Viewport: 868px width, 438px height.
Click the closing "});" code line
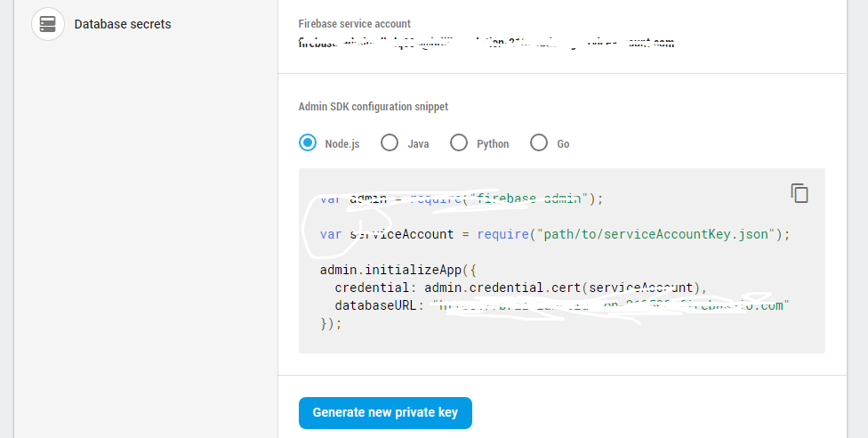click(x=331, y=323)
